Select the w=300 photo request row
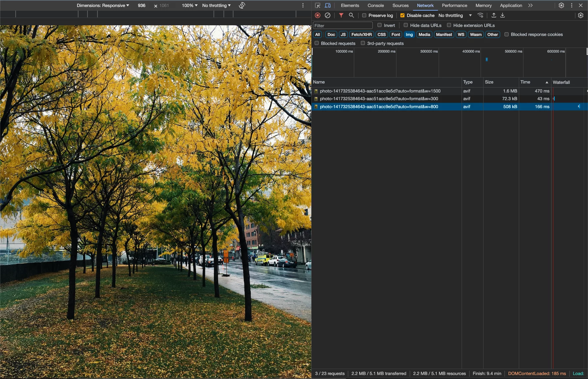 click(379, 98)
